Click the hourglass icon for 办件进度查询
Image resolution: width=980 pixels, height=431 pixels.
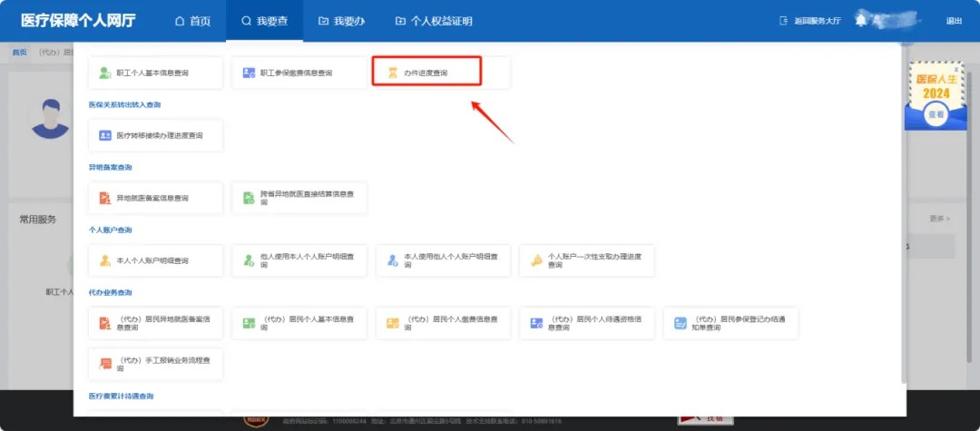click(392, 73)
